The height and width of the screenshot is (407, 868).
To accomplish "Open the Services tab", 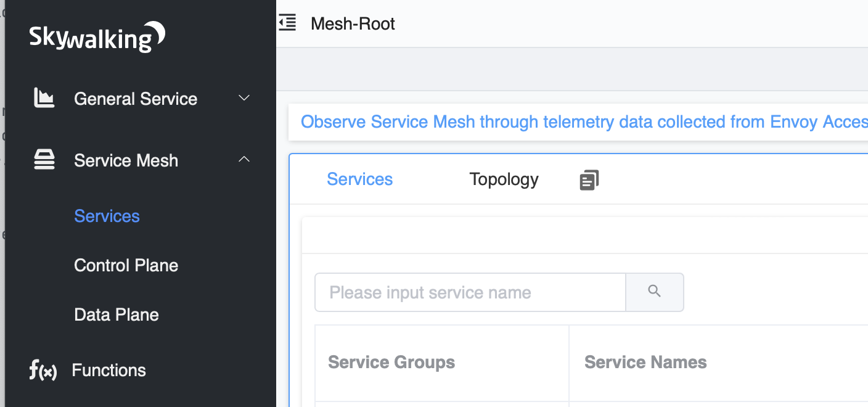I will point(359,179).
